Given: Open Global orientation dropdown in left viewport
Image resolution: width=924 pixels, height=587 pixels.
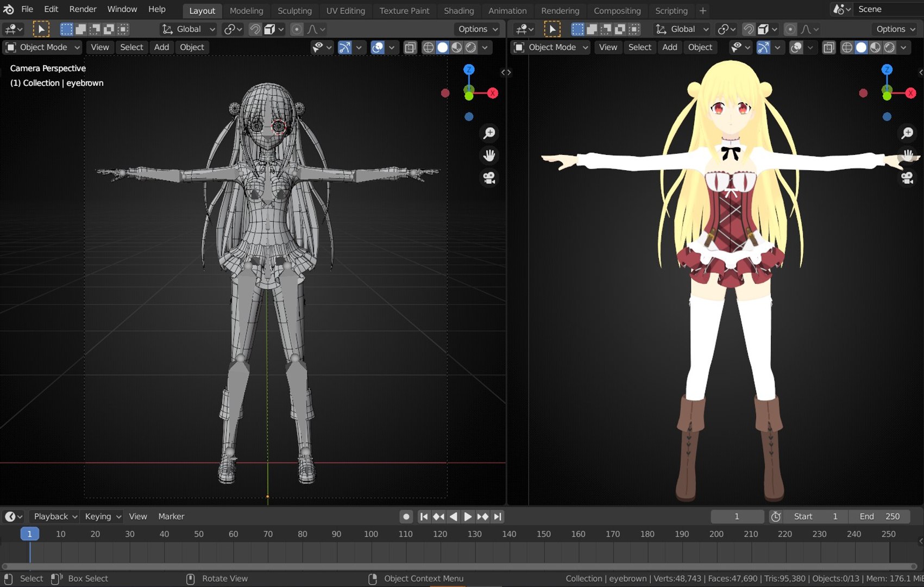Looking at the screenshot, I should pyautogui.click(x=188, y=29).
